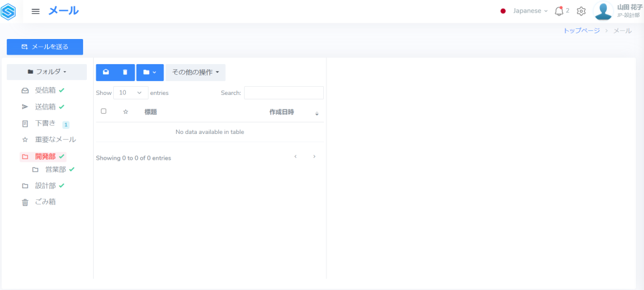Open the entries count selector showing 10
Image resolution: width=644 pixels, height=290 pixels.
point(131,92)
